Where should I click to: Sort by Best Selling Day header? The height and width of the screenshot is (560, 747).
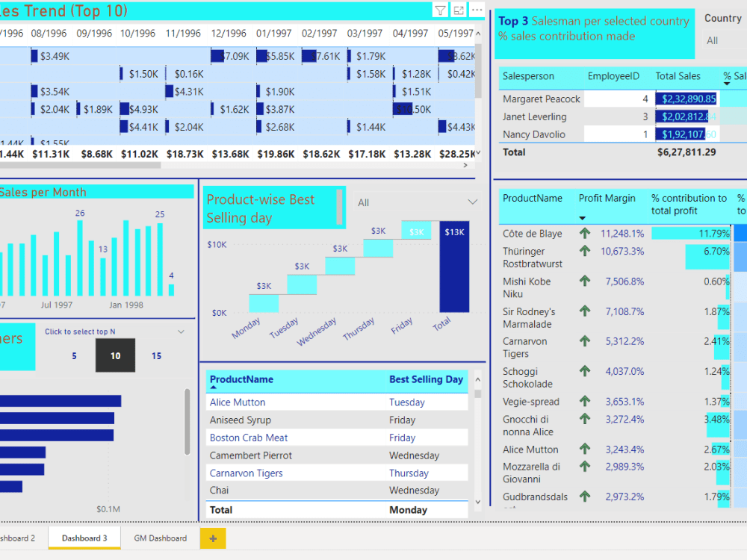pyautogui.click(x=426, y=379)
